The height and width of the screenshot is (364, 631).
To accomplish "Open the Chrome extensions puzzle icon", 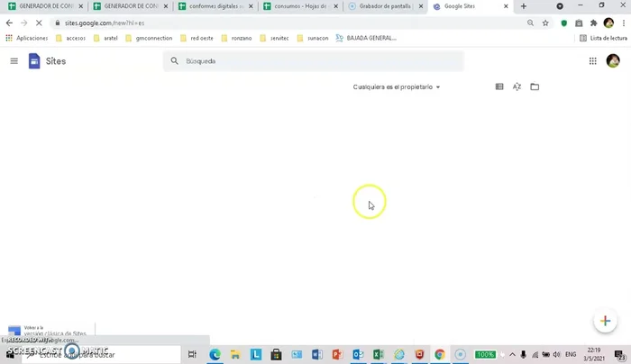I will 593,23.
